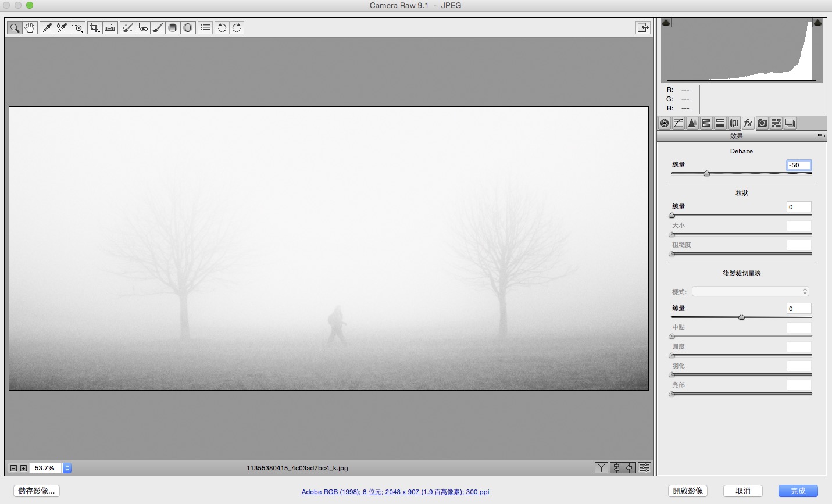Click the Dehaze 總量 slider handle
832x504 pixels.
pyautogui.click(x=706, y=174)
